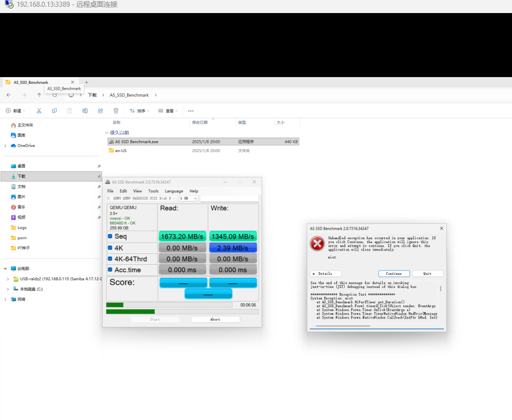The height and width of the screenshot is (420, 512).
Task: Open the 新建 new dropdown
Action: tap(15, 111)
